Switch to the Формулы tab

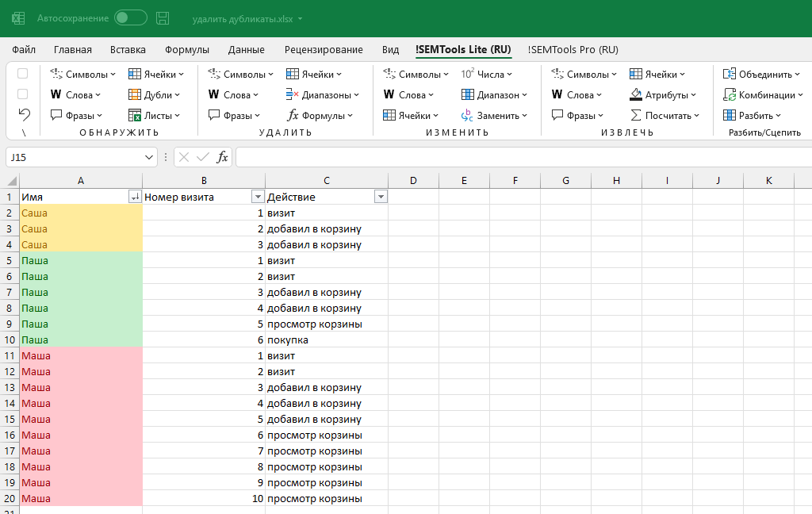pos(187,50)
